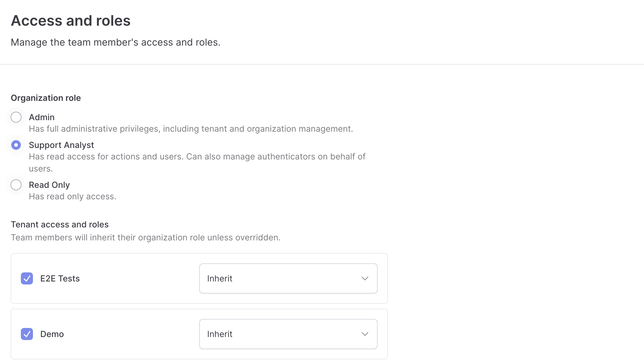
Task: Open the E2E Tests role dropdown
Action: click(288, 278)
